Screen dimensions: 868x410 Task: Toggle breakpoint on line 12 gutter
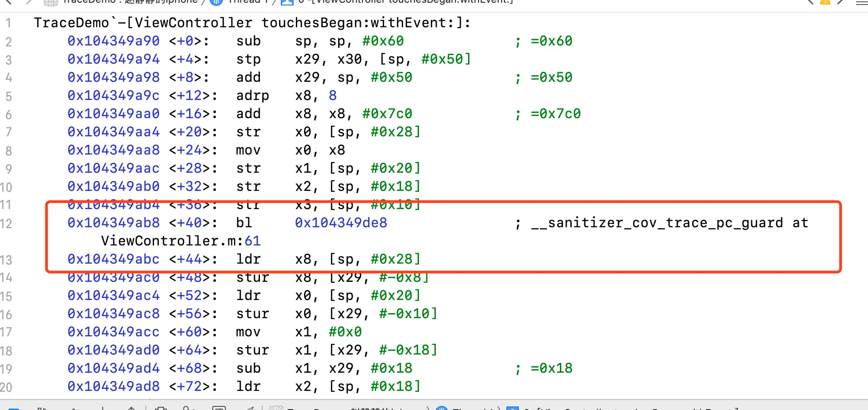[6, 223]
